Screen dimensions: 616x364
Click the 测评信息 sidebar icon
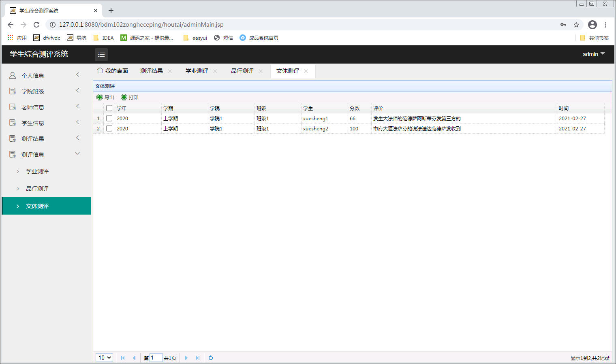13,154
